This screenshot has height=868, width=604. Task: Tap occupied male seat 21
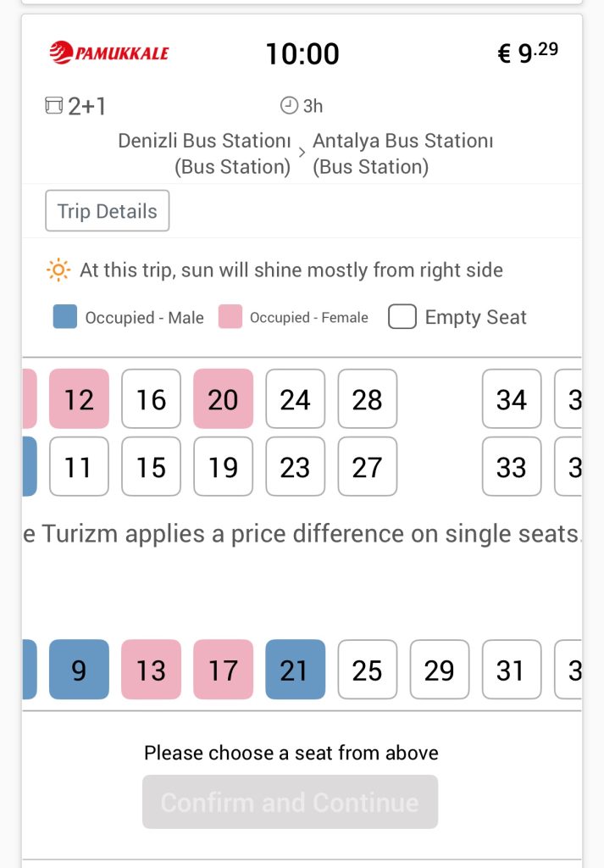pyautogui.click(x=295, y=670)
